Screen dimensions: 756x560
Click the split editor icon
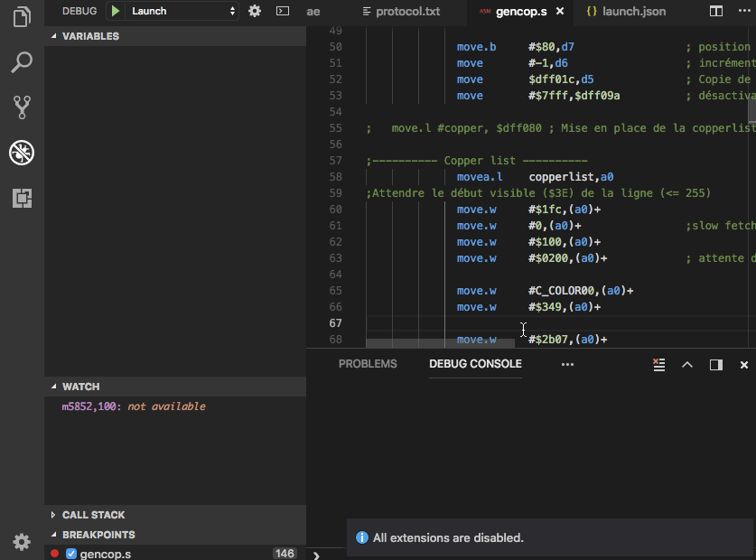pos(715,11)
